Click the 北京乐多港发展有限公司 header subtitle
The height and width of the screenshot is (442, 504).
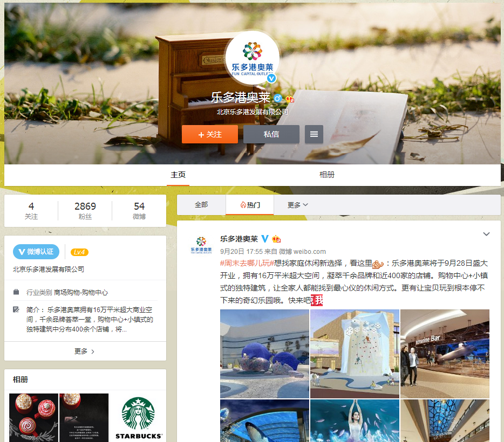(253, 112)
